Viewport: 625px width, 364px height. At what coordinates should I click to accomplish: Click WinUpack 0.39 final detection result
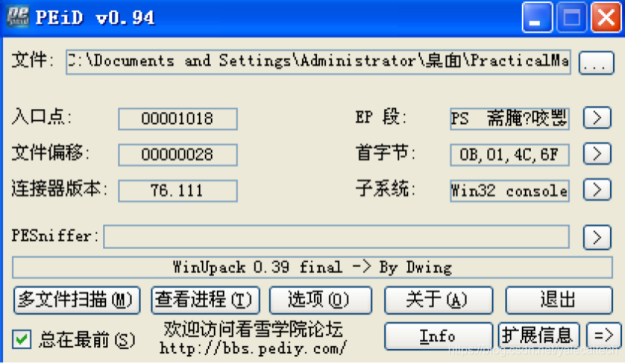coord(312,267)
